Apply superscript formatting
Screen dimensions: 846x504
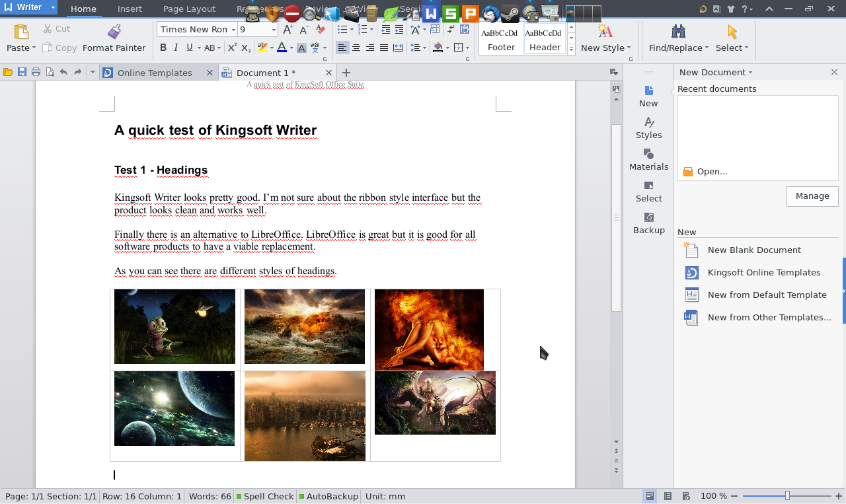(232, 48)
